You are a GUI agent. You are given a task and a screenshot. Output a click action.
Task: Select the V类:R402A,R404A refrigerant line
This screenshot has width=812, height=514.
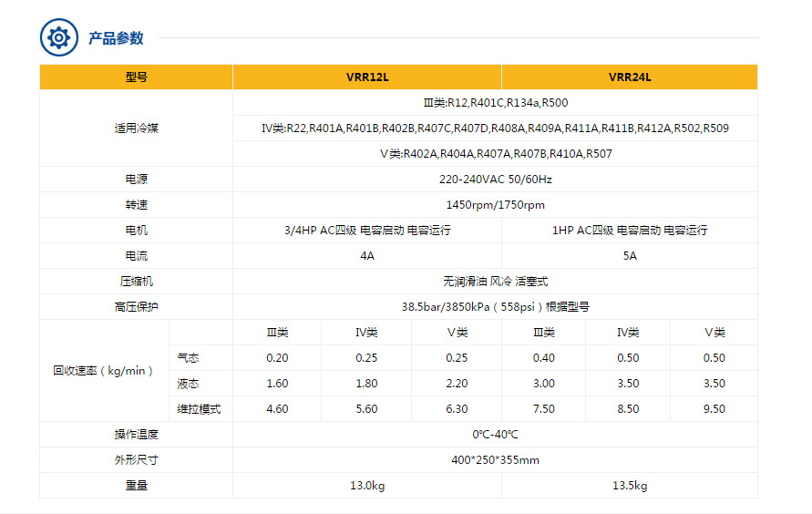pos(496,154)
